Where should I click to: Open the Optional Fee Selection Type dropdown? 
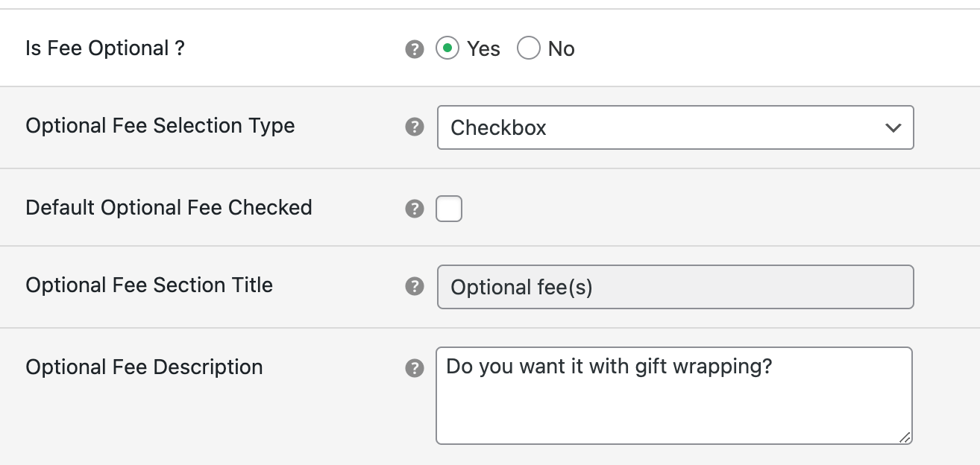coord(674,127)
